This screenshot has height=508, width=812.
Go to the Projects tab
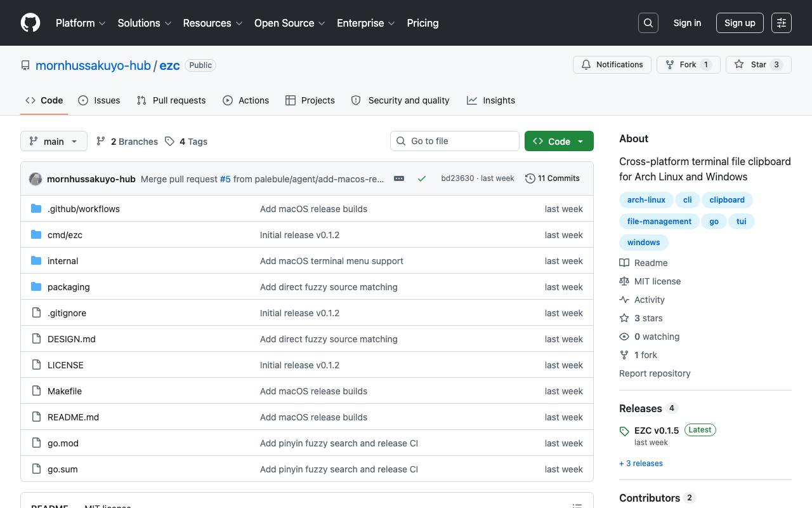click(310, 100)
